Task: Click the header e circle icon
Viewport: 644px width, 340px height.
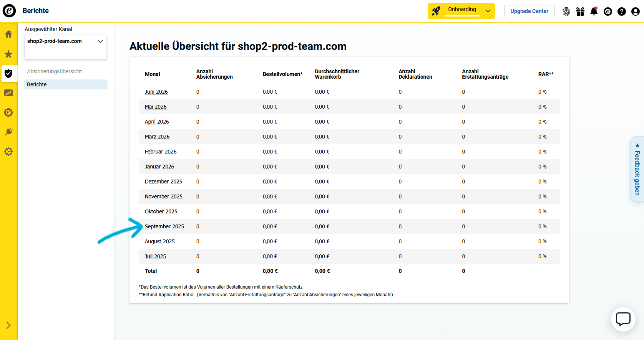Action: pos(608,12)
